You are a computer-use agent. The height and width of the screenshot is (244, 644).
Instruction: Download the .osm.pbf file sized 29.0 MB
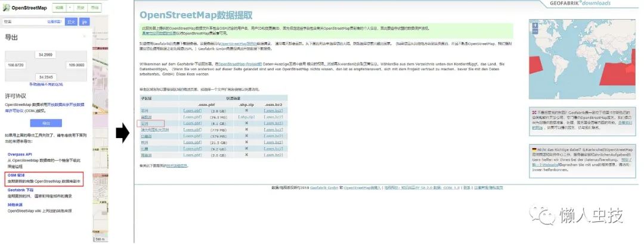pyautogui.click(x=193, y=117)
